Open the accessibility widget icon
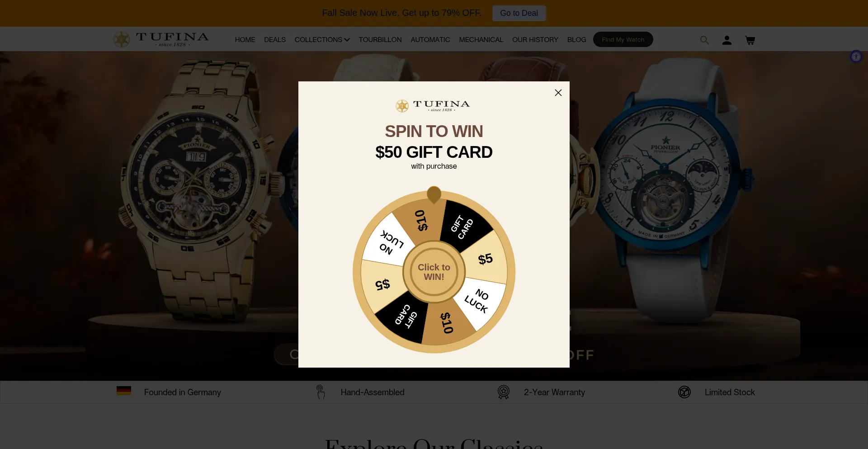 coord(856,57)
